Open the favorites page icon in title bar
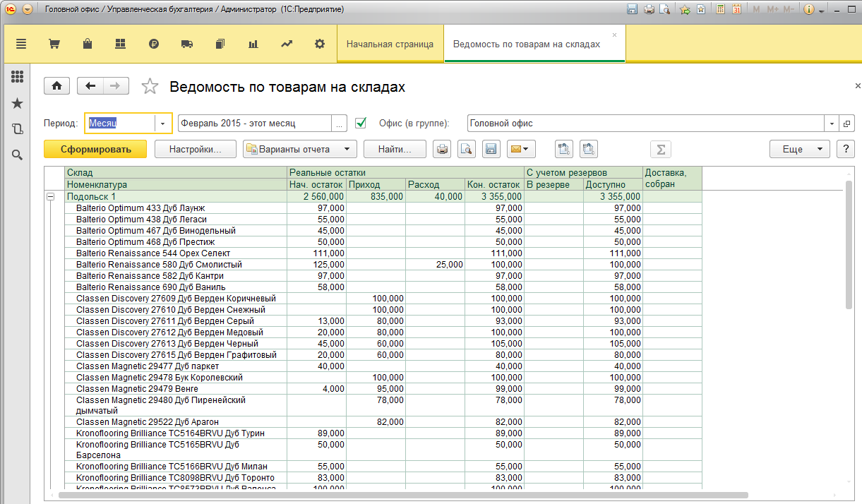The width and height of the screenshot is (862, 504). (x=700, y=10)
